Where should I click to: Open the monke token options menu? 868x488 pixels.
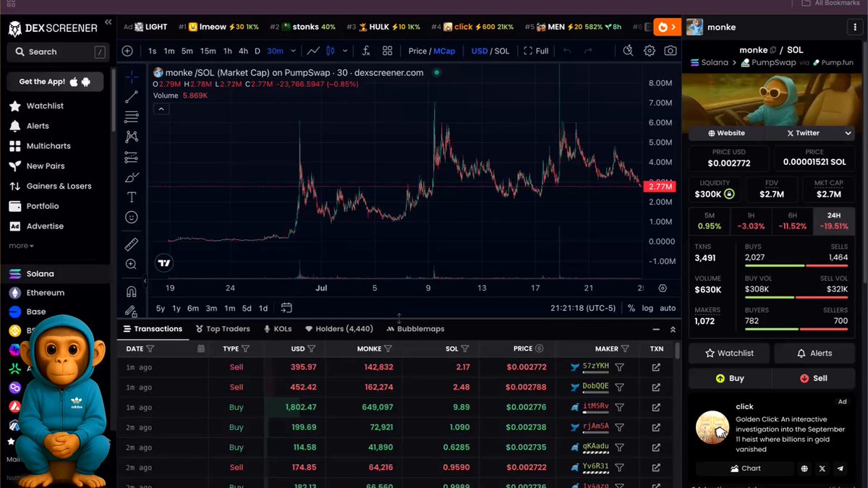(856, 27)
